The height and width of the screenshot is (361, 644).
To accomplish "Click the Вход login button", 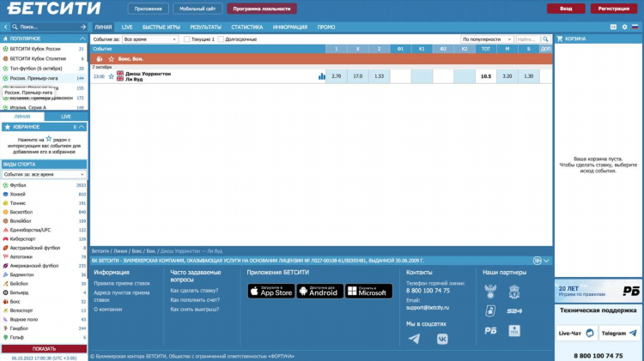I will [x=566, y=9].
